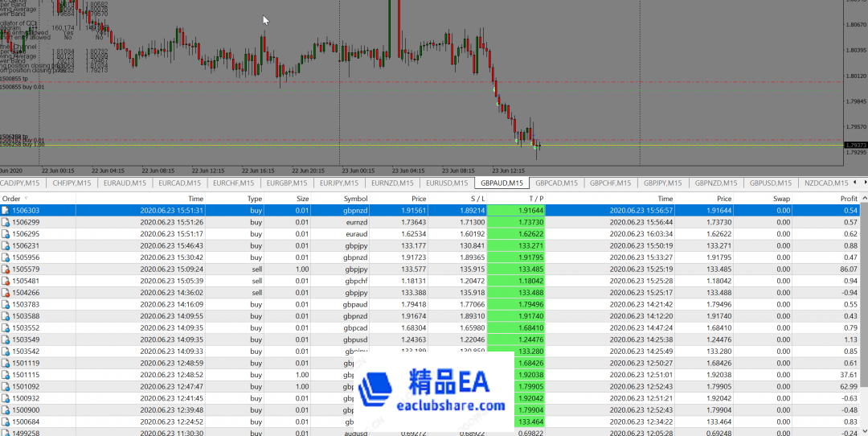The height and width of the screenshot is (436, 868).
Task: Click the order icon beside 1501115
Action: 6,375
